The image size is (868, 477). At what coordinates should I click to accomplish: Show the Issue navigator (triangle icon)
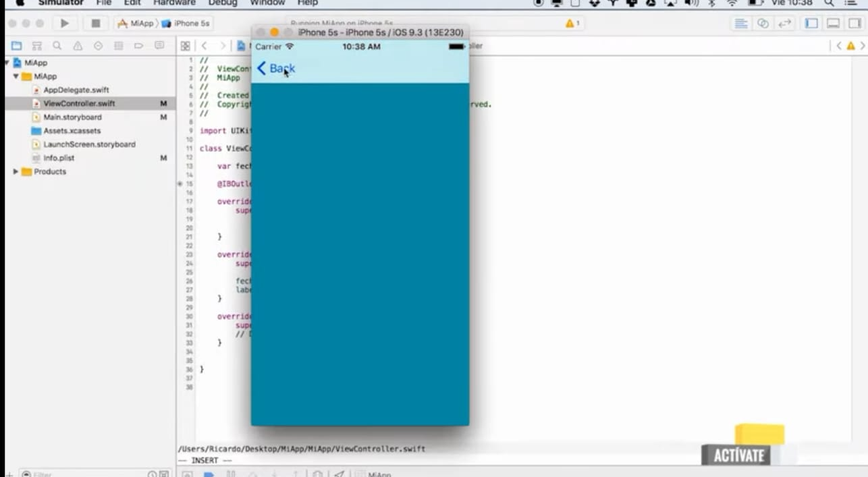pos(78,46)
